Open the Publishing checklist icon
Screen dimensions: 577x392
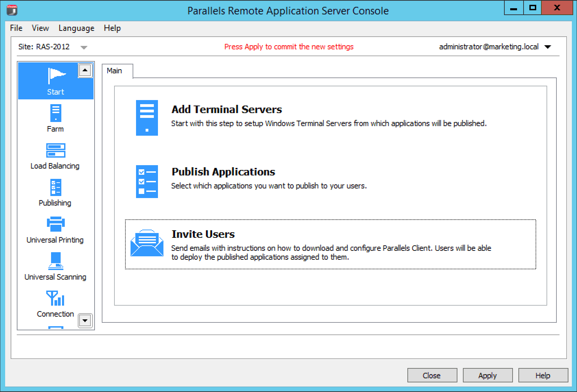coord(56,187)
